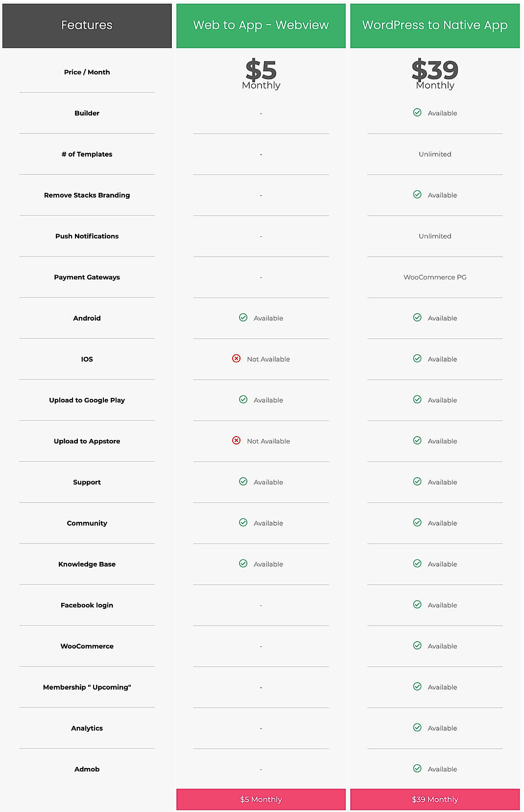Click the red icon next to Upload to Appstore
Screen dimensions: 524x812
pyautogui.click(x=237, y=441)
